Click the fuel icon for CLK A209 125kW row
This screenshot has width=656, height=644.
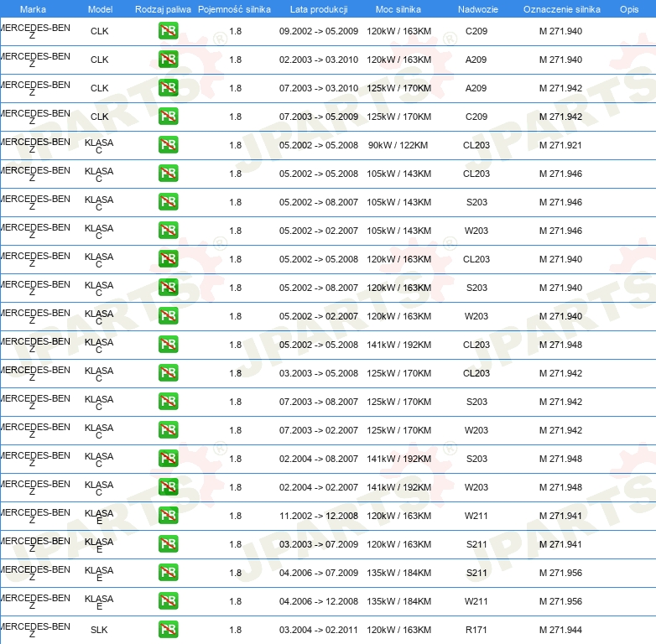point(168,88)
